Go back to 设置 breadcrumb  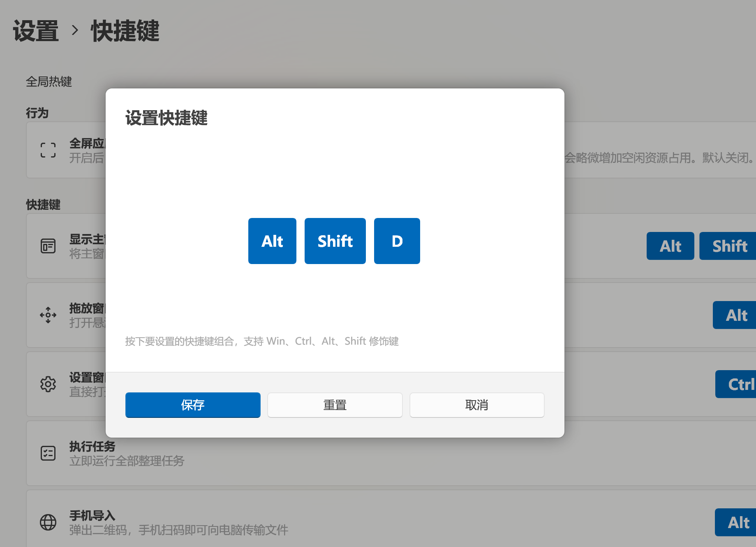[x=36, y=31]
